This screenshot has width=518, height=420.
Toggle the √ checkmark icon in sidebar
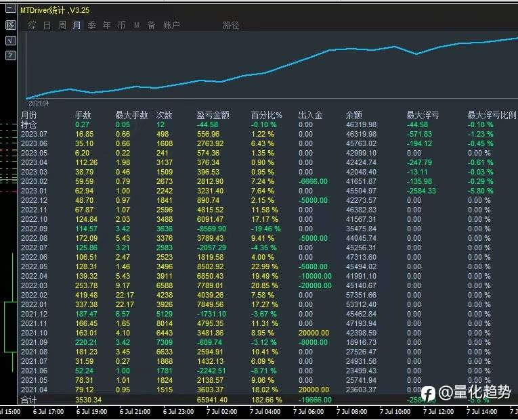10,41
